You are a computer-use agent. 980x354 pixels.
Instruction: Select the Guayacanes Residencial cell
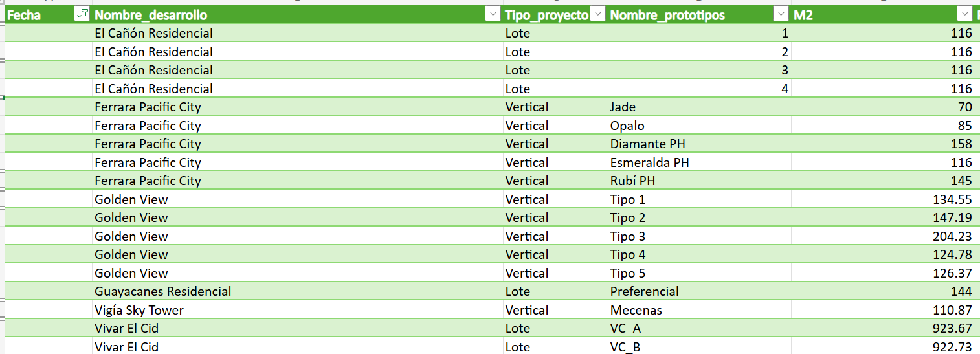(162, 292)
